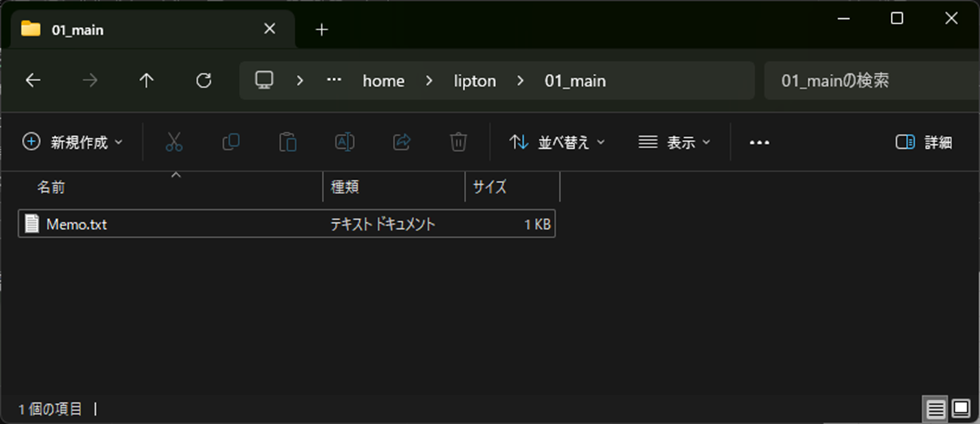980x424 pixels.
Task: Open the 並べ替え sort dropdown
Action: [x=557, y=142]
